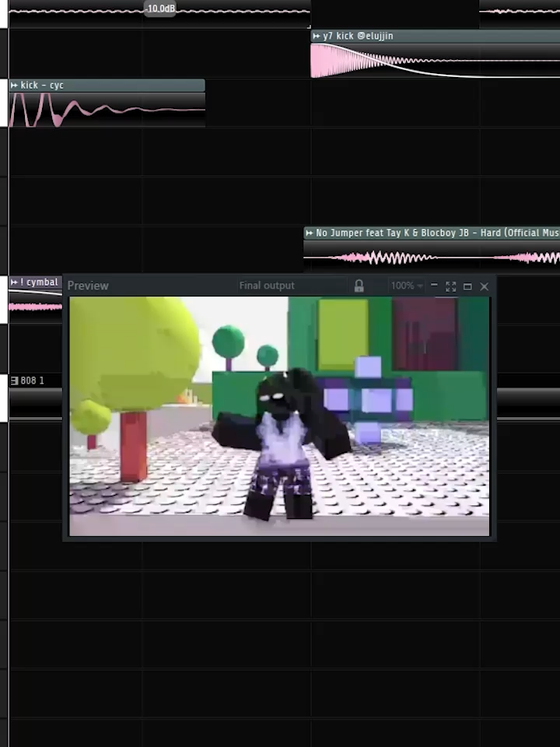This screenshot has height=747, width=560.
Task: Select the No Jumper feat Tay K clip title
Action: pos(438,233)
